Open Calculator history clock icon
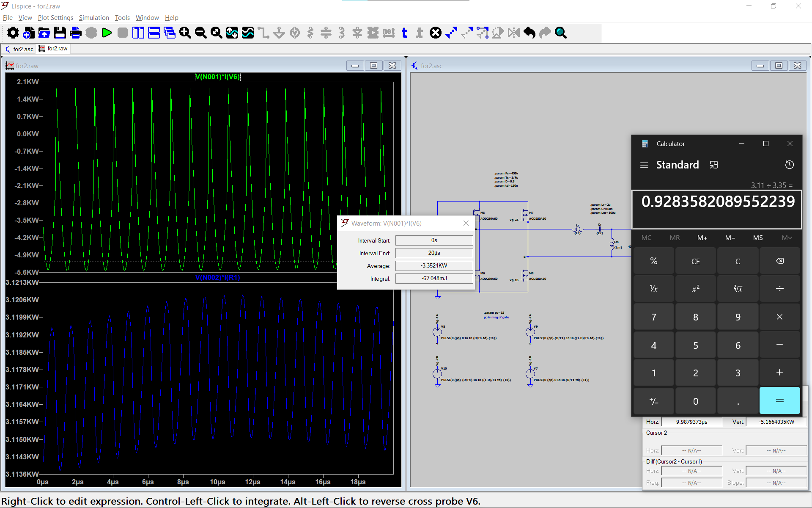Viewport: 812px width, 508px height. (x=789, y=165)
